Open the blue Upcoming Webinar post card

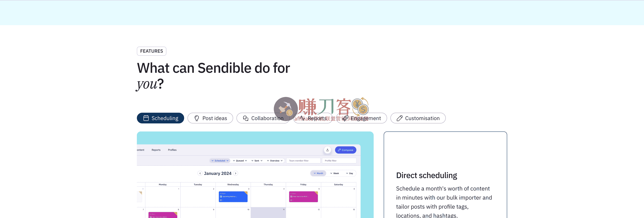pyautogui.click(x=233, y=197)
